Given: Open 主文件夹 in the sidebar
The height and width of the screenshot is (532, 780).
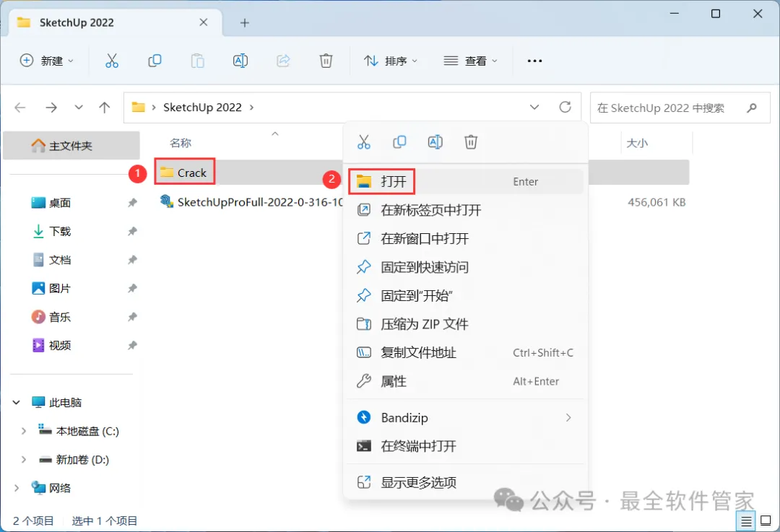Looking at the screenshot, I should tap(71, 146).
